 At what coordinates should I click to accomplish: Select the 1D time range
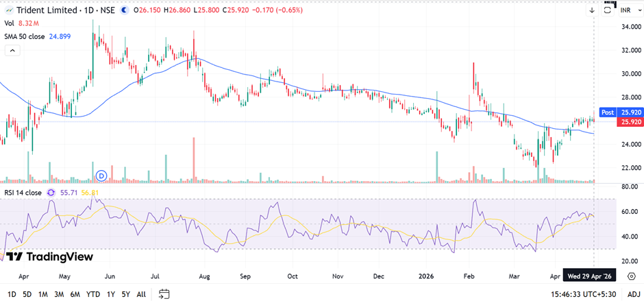(x=12, y=294)
